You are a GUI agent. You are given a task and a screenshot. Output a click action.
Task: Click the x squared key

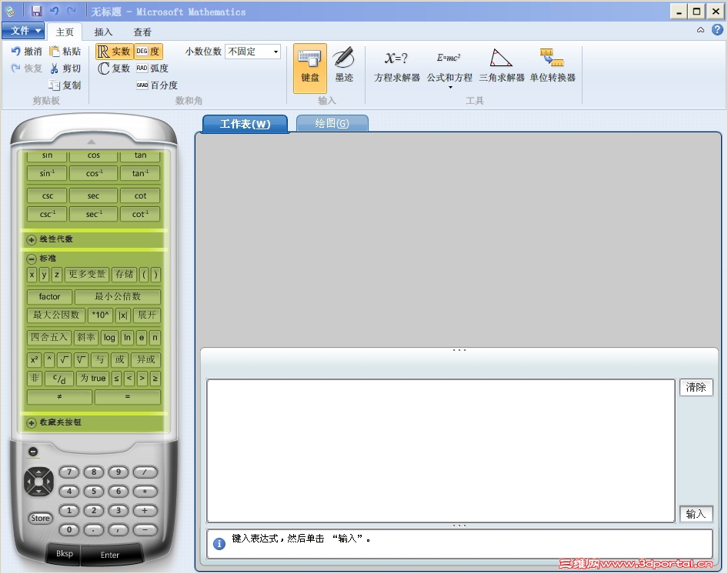(34, 360)
